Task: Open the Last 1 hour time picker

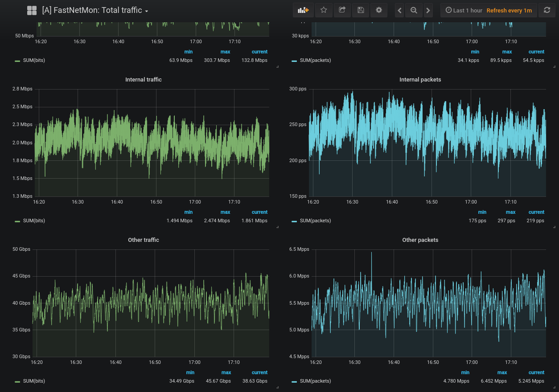Action: pos(464,10)
